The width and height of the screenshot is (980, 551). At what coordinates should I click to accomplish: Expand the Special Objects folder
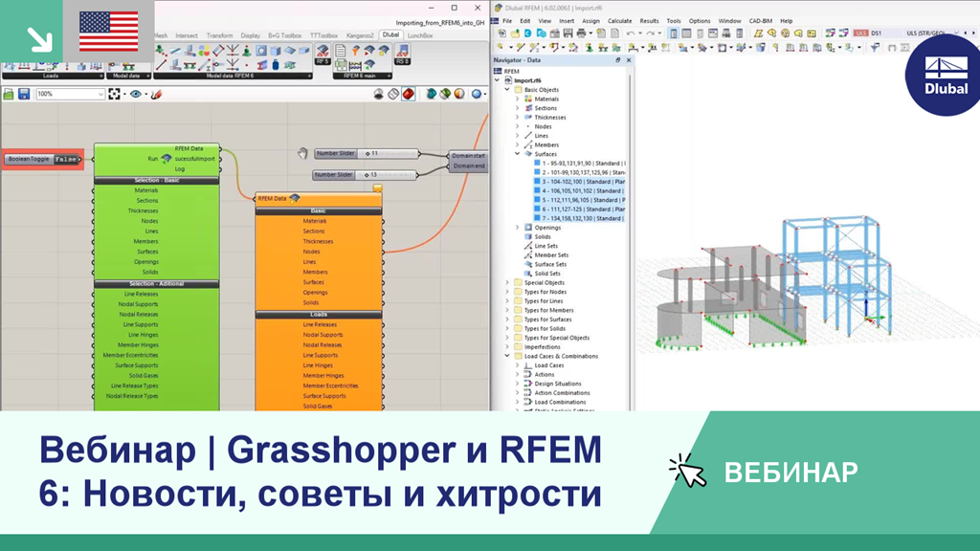(507, 282)
